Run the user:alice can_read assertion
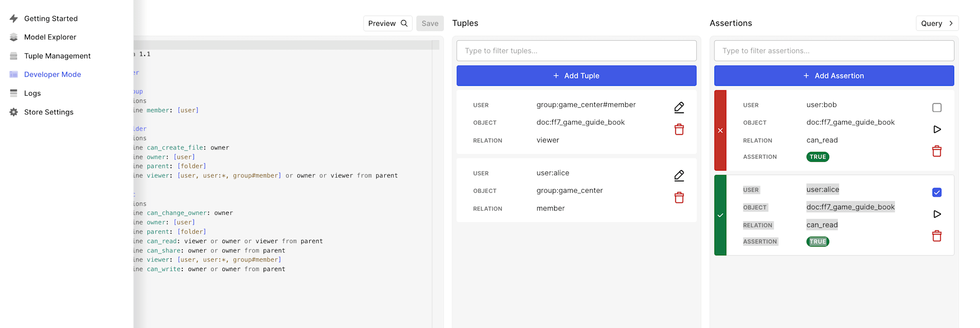The image size is (980, 328). point(936,214)
